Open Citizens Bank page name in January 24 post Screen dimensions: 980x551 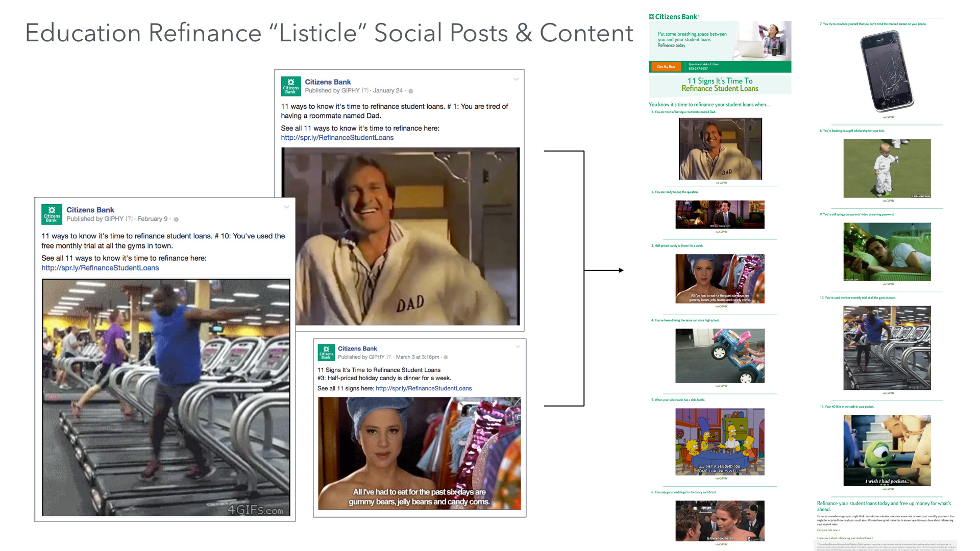(328, 82)
